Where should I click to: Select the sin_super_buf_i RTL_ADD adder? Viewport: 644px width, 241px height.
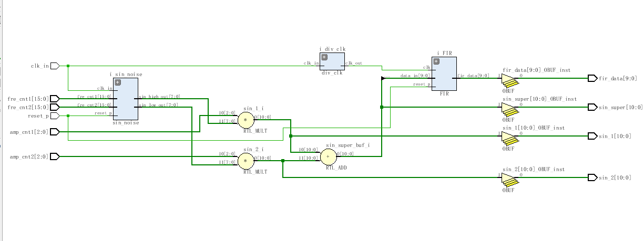coord(329,156)
